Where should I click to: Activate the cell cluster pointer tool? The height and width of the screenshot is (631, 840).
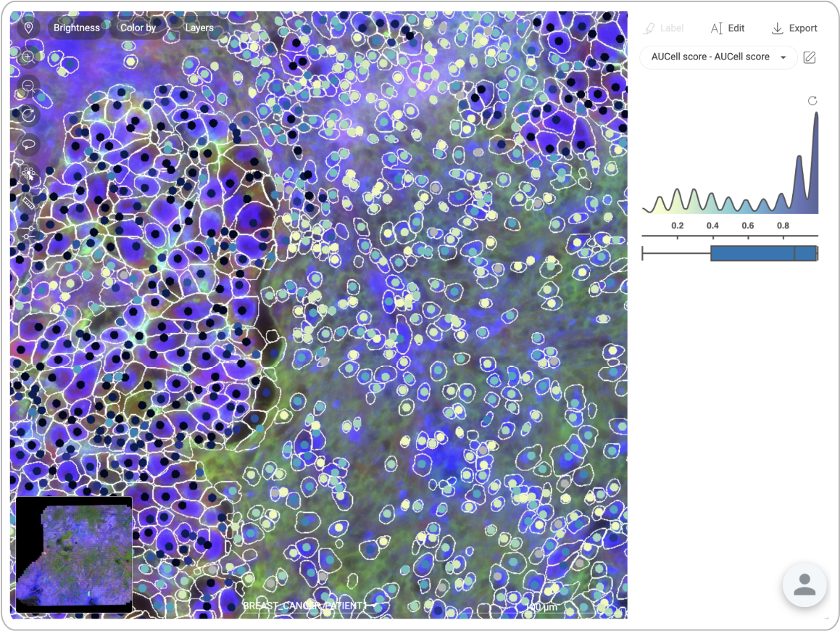(x=28, y=173)
